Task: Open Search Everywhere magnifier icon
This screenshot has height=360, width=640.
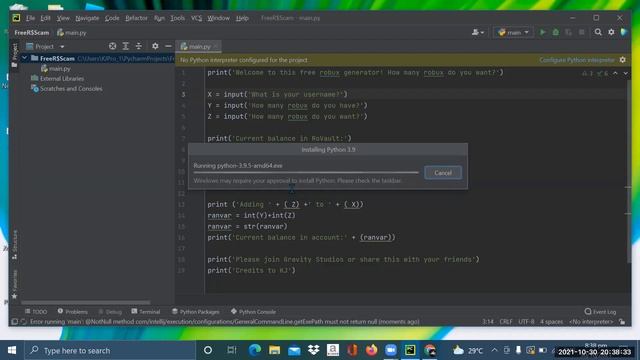Action: [x=598, y=32]
